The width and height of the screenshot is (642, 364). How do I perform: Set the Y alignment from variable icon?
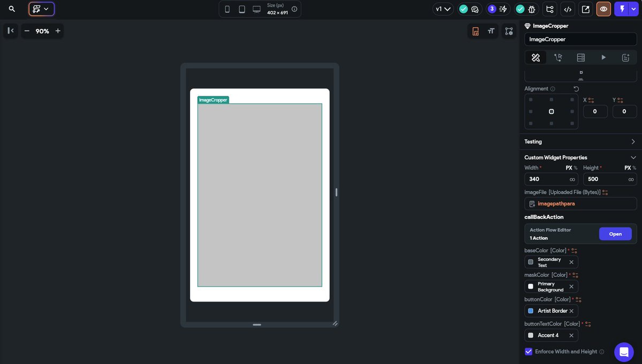pyautogui.click(x=621, y=100)
